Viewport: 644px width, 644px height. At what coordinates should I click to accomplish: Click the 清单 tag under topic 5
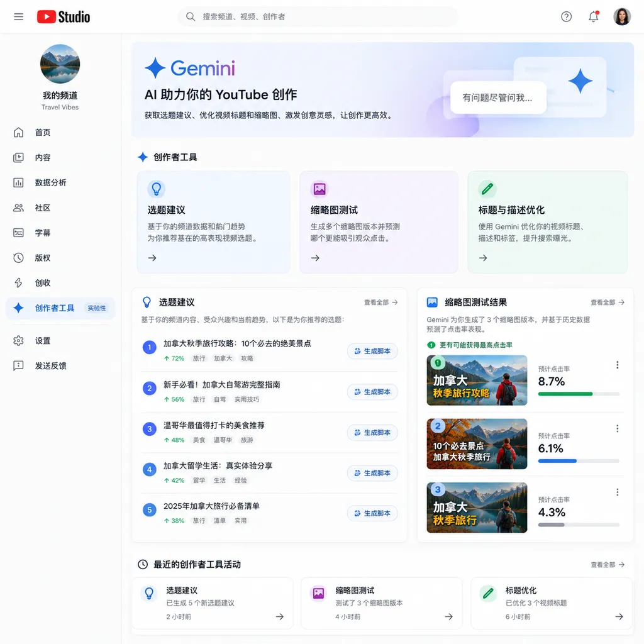pos(219,521)
